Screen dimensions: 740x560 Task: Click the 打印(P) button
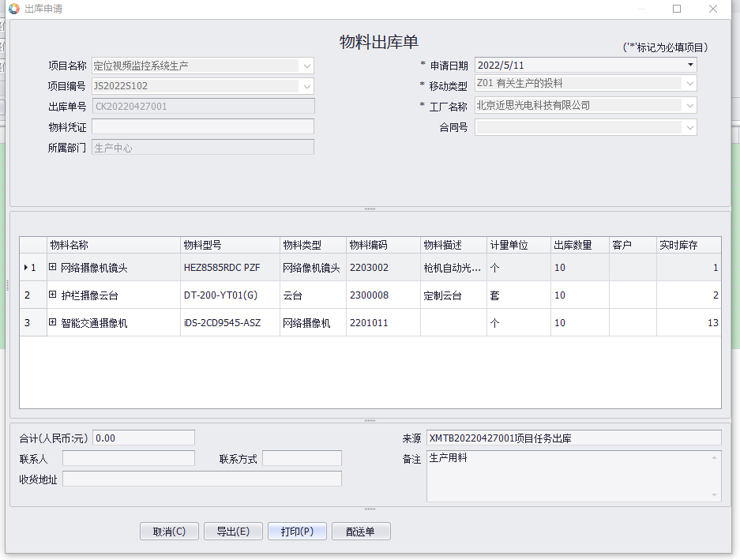click(297, 532)
